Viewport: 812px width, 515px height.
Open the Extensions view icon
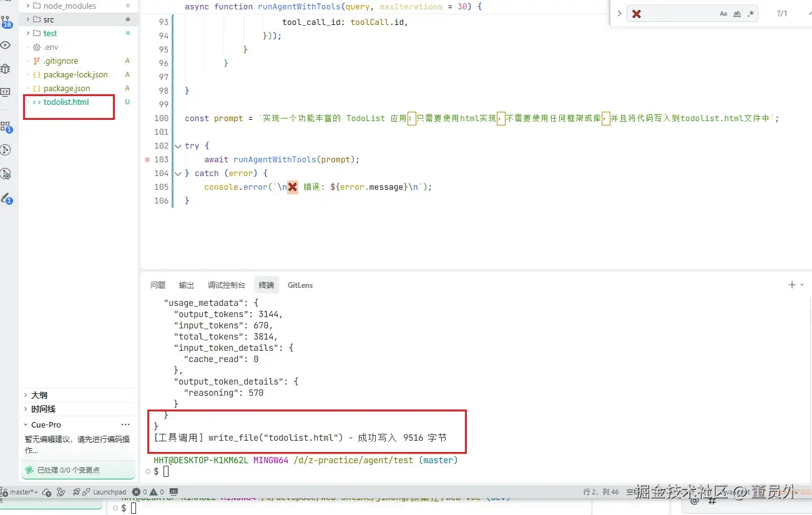(6, 127)
